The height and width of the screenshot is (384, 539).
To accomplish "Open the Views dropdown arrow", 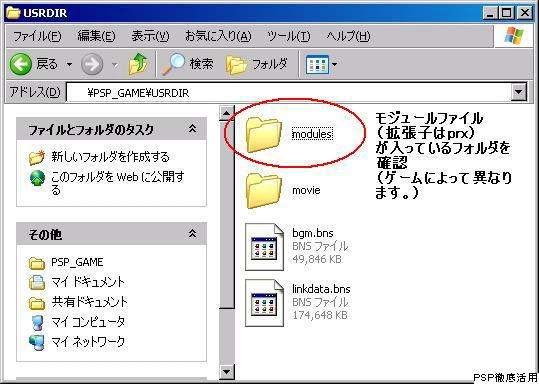I will 334,64.
